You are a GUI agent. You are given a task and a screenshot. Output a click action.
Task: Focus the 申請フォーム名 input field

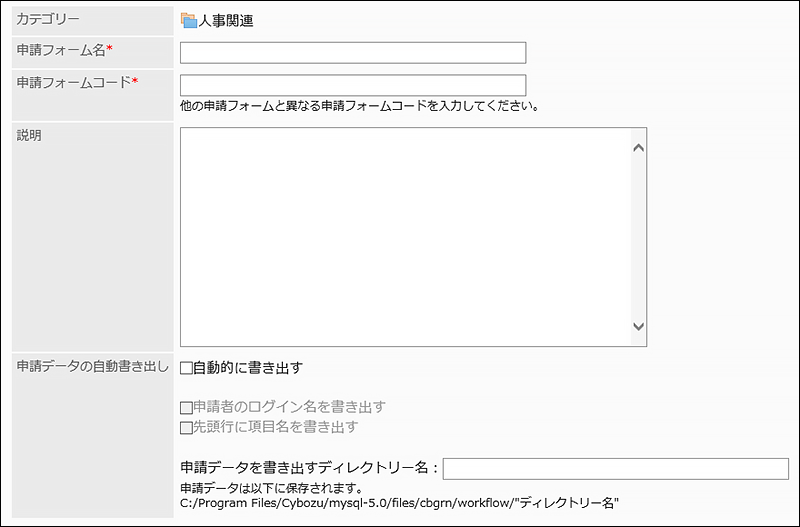point(353,53)
